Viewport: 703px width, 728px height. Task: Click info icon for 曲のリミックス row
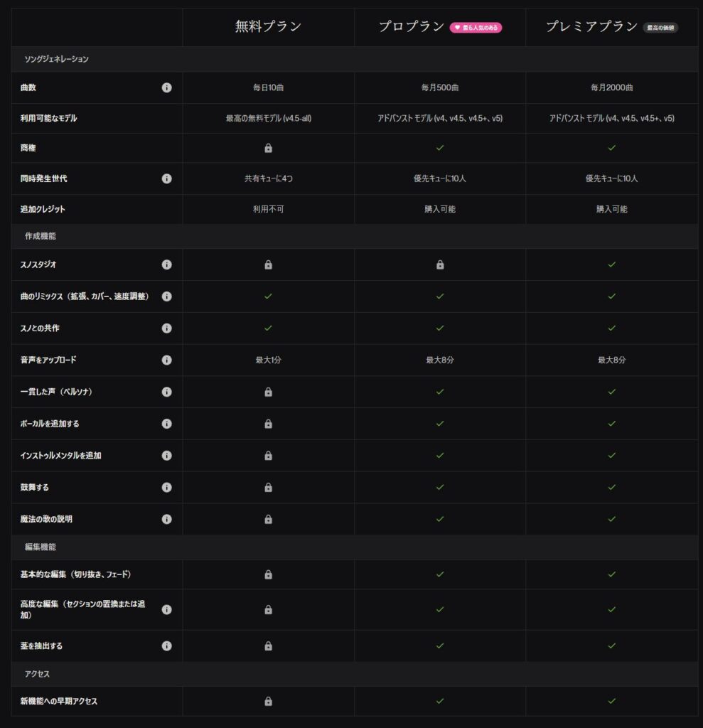166,296
